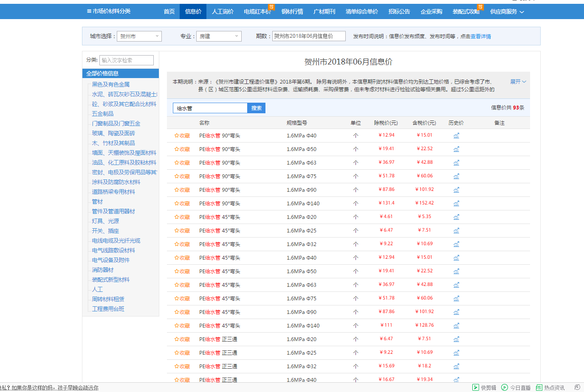
Task: Open 快剪辑 in the browser status bar
Action: click(484, 387)
